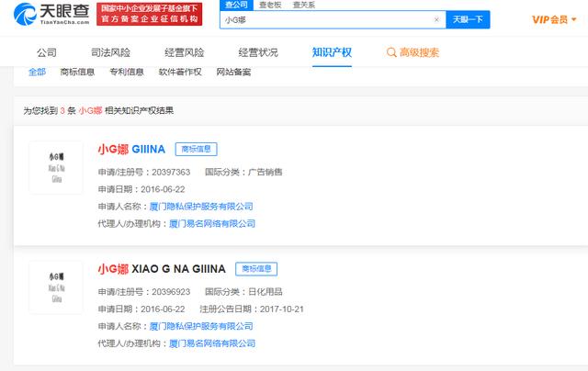Viewport: 588px width, 371px height.
Task: Select the 查公司 search tab
Action: (236, 5)
